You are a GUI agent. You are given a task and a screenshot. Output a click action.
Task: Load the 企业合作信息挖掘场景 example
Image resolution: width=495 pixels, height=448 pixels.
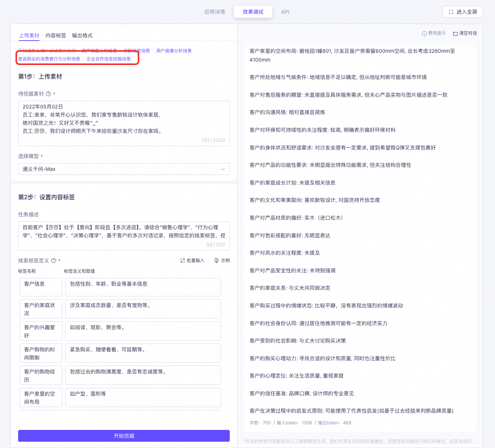(109, 59)
